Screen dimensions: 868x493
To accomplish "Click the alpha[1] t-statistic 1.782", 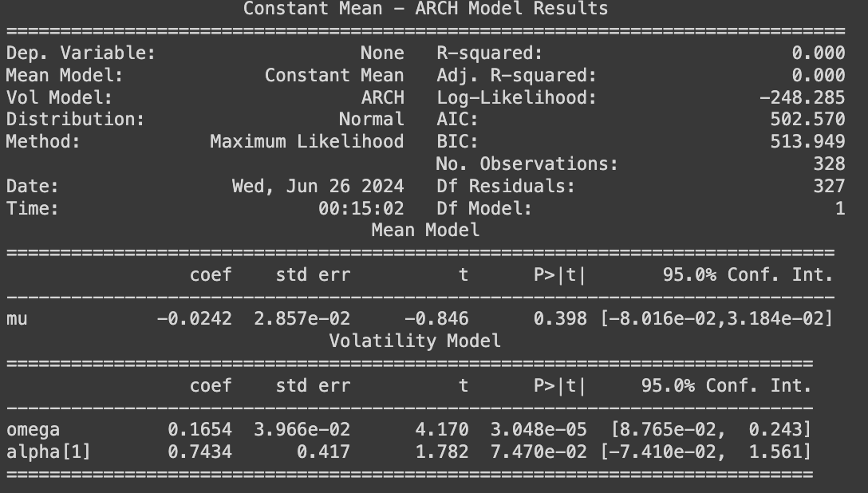I will 442,452.
